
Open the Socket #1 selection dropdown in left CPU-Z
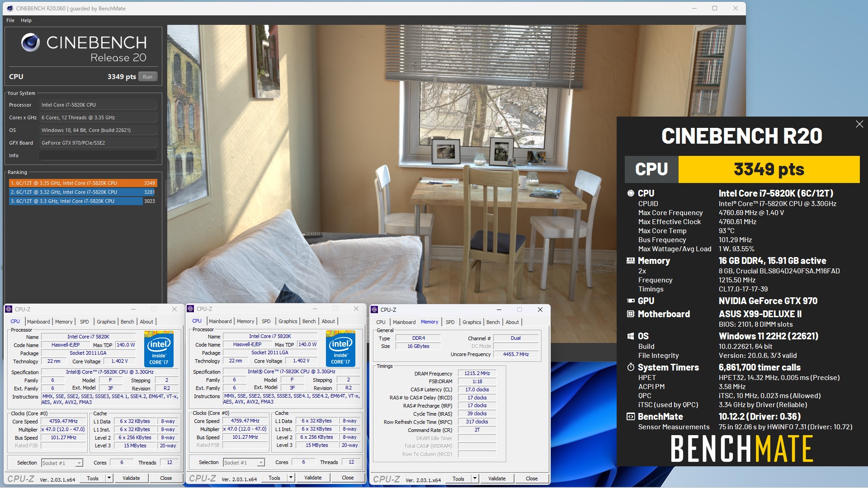tap(79, 463)
